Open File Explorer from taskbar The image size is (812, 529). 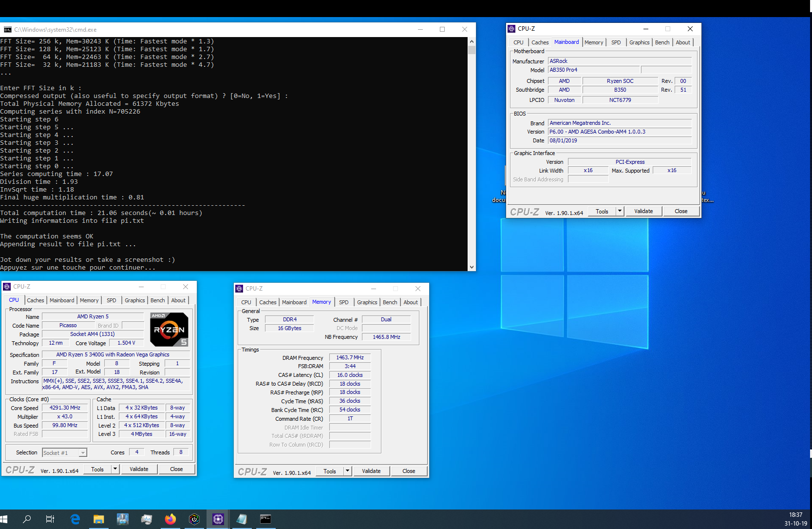[x=99, y=519]
